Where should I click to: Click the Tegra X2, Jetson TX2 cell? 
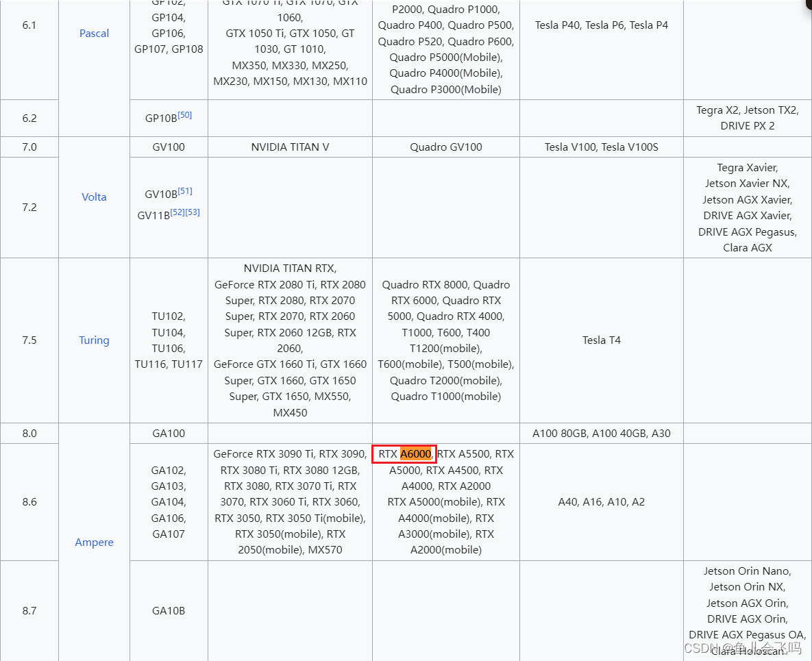(748, 118)
